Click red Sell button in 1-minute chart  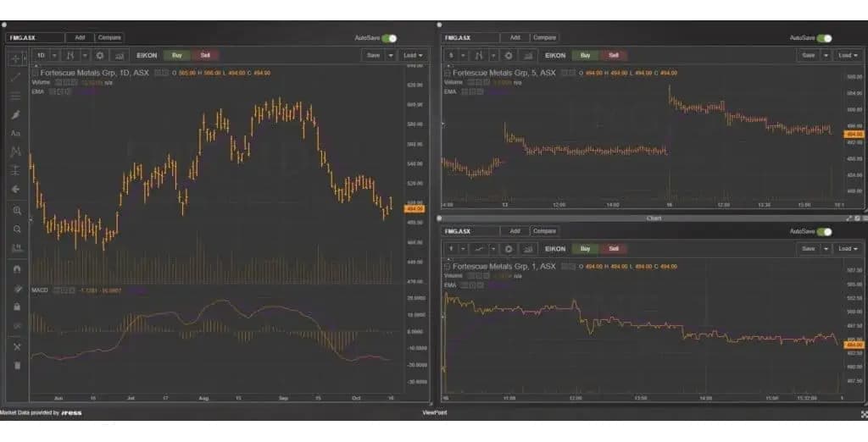click(x=614, y=249)
